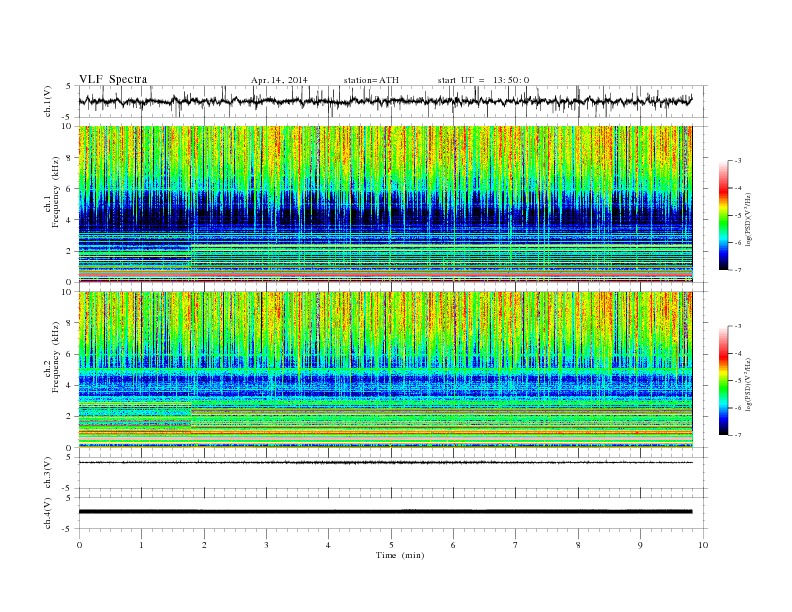Click the "station=ATH" header label
Screen dimensions: 792x612
coord(371,80)
